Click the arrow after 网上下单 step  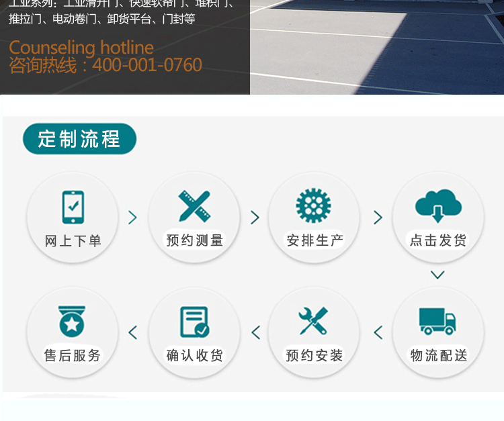(132, 218)
